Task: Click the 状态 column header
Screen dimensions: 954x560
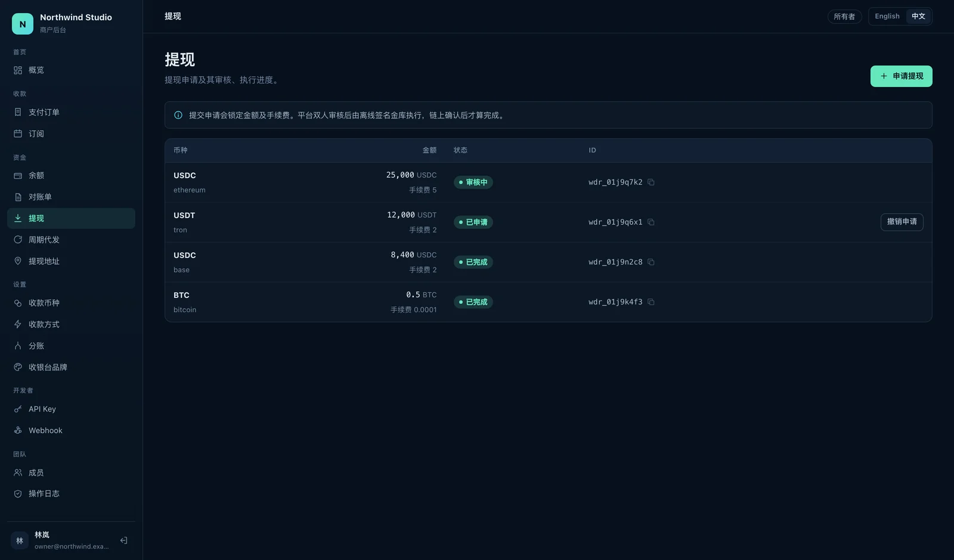Action: coord(460,150)
